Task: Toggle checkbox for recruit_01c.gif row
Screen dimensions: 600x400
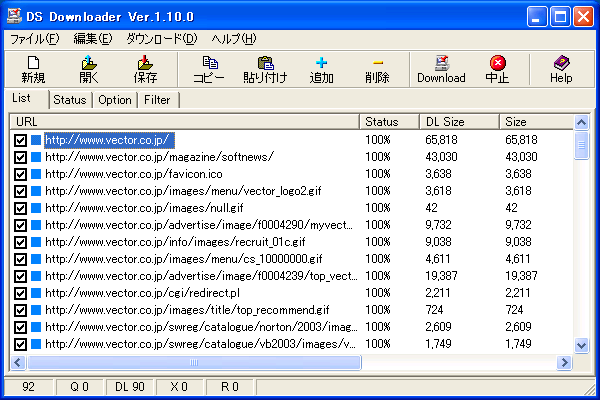Action: (20, 242)
